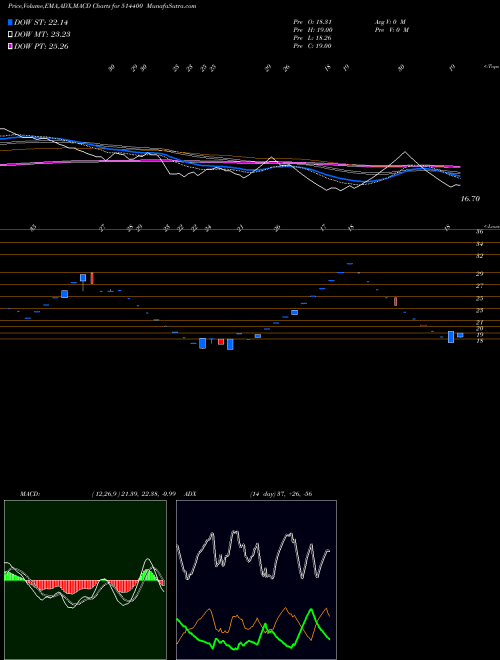Screen dimensions: 500x660
Task: Click the magenta DOW PT legend swatch
Action: click(x=11, y=46)
